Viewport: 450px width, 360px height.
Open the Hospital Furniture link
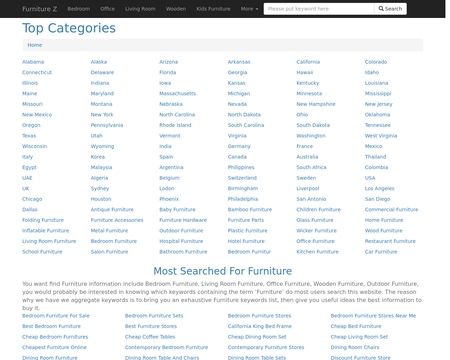point(181,241)
